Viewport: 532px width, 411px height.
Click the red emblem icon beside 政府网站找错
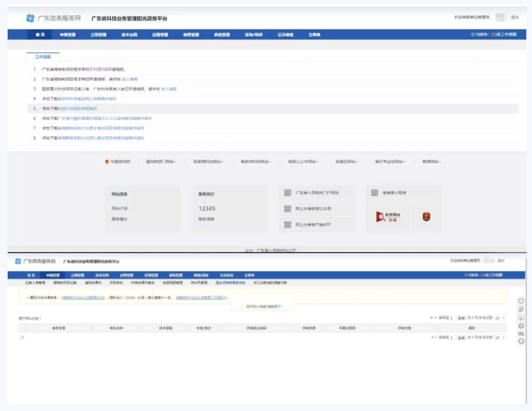point(426,217)
